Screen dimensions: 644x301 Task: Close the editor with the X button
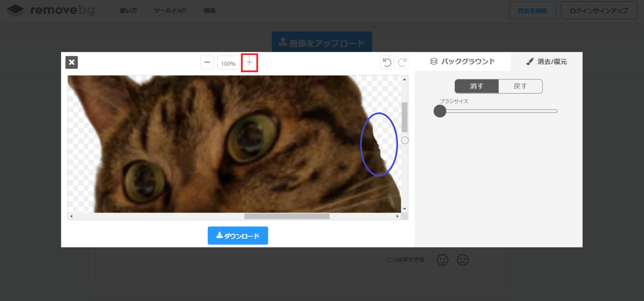click(x=72, y=62)
